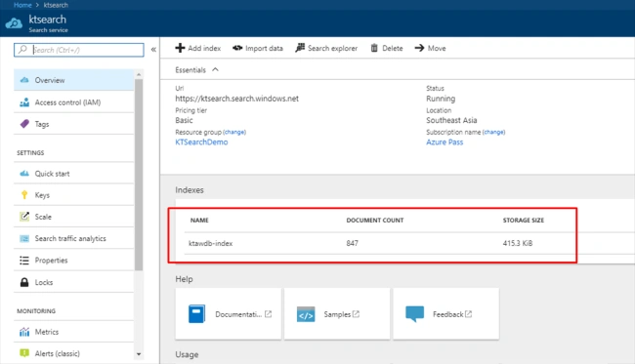635x364 pixels.
Task: Click external link icon beside Samples
Action: coord(356,314)
